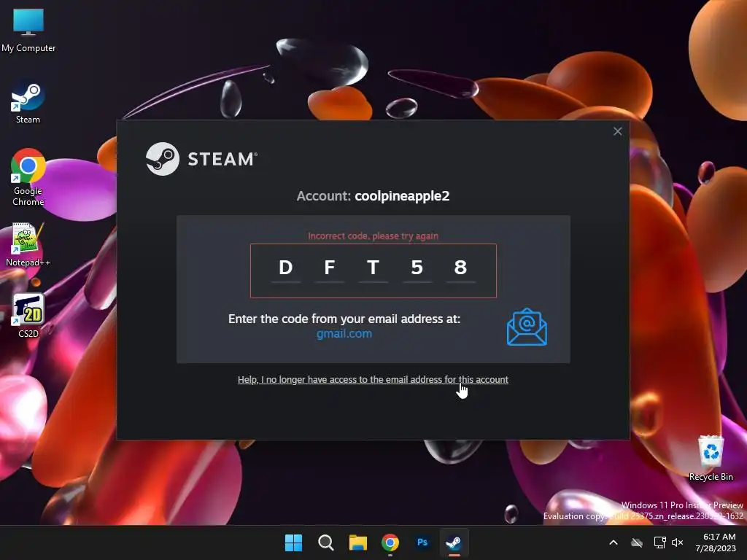
Task: Click the email envelope icon in Steam dialog
Action: tap(527, 327)
